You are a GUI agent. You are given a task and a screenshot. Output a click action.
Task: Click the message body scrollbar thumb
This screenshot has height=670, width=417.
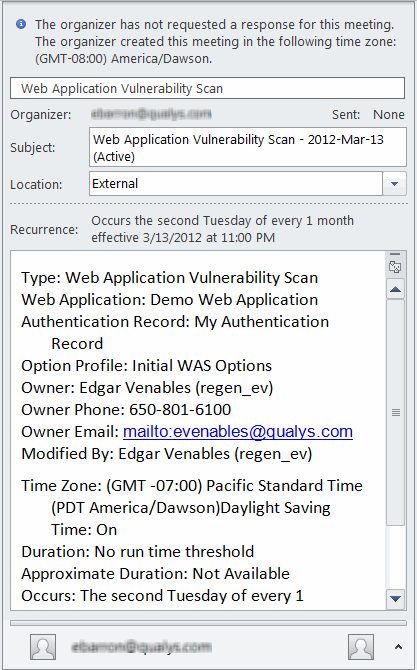tap(396, 412)
